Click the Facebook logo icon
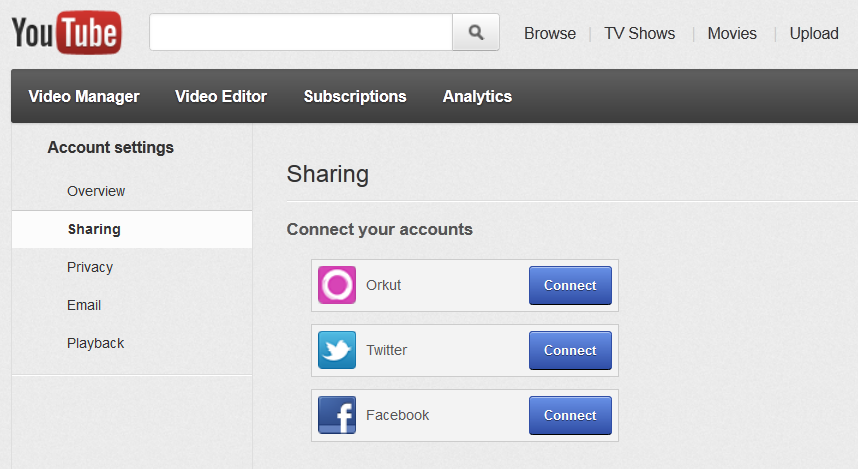The height and width of the screenshot is (472, 860). click(x=337, y=415)
